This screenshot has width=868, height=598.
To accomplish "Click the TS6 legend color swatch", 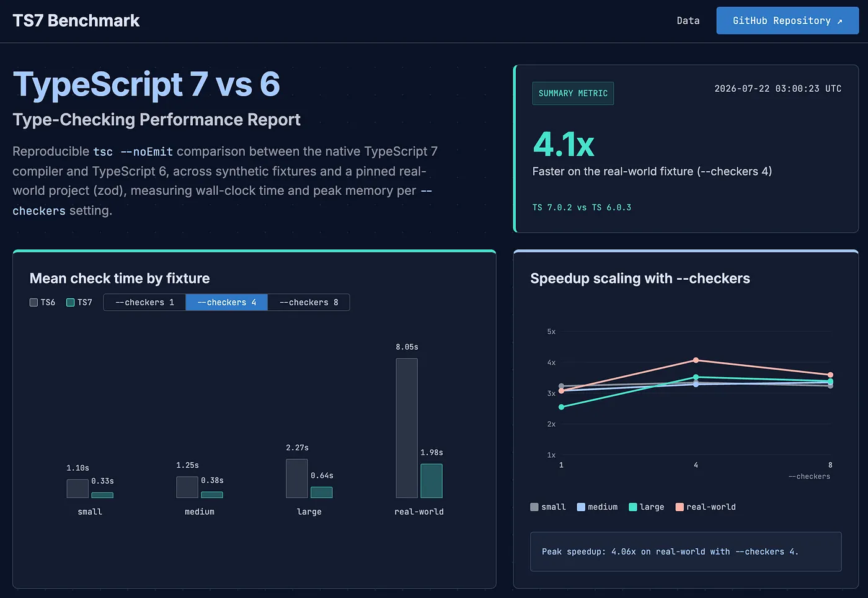I will [34, 303].
